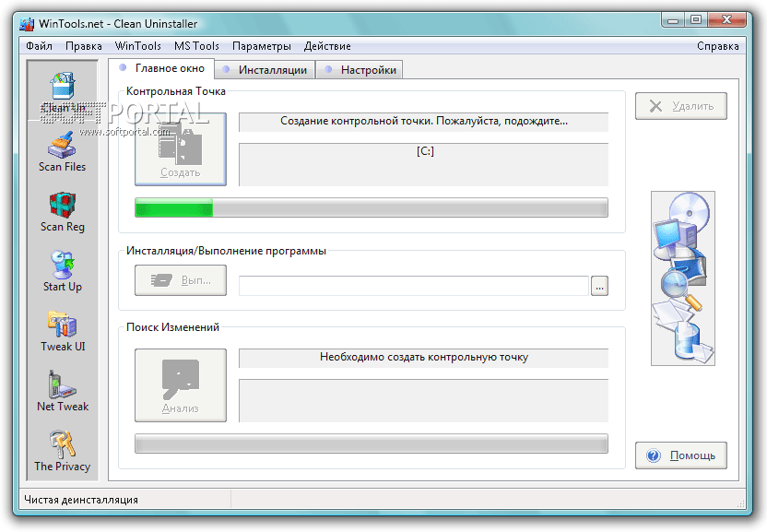Click the Удалить button
The width and height of the screenshot is (767, 532).
pyautogui.click(x=681, y=106)
